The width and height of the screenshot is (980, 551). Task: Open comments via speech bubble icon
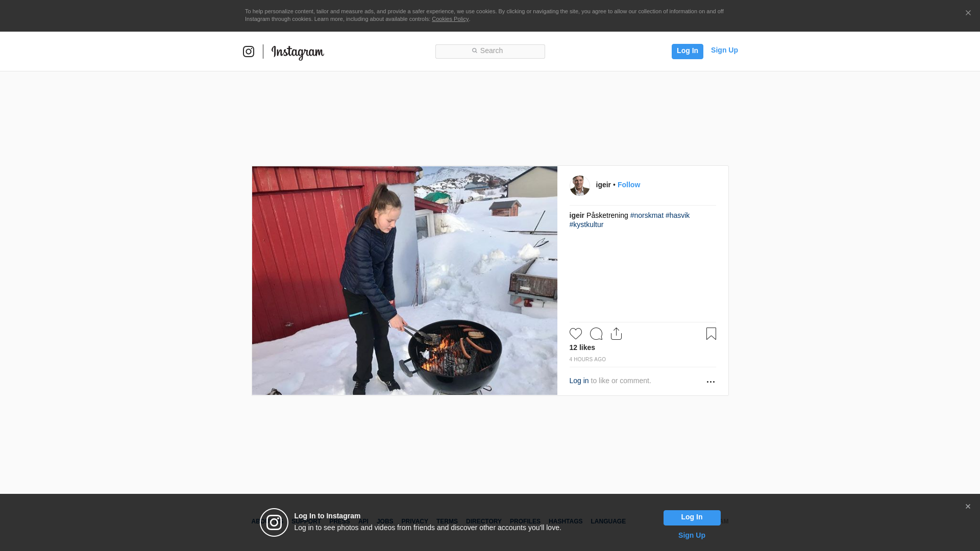point(596,334)
